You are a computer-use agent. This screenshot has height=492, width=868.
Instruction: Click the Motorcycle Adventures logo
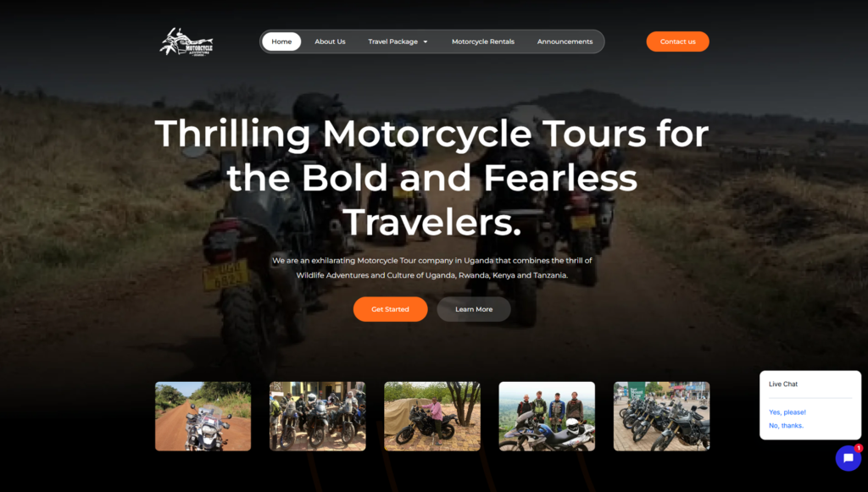point(186,42)
